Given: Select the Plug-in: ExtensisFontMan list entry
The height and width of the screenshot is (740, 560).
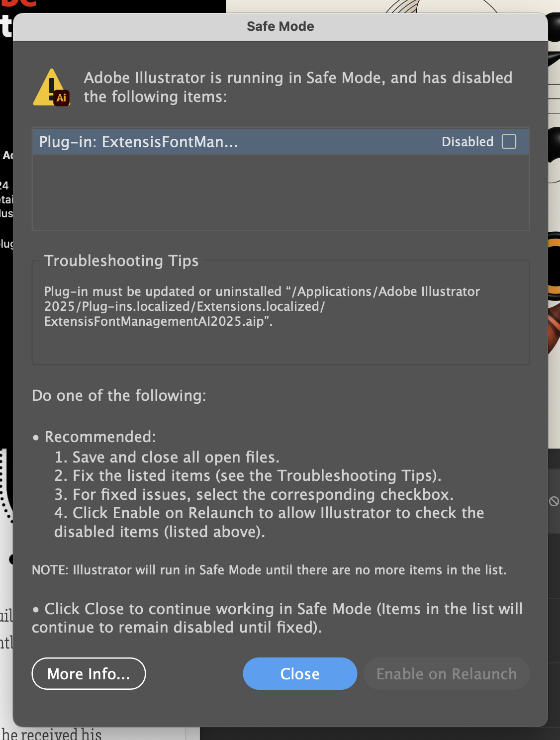Looking at the screenshot, I should pos(139,142).
